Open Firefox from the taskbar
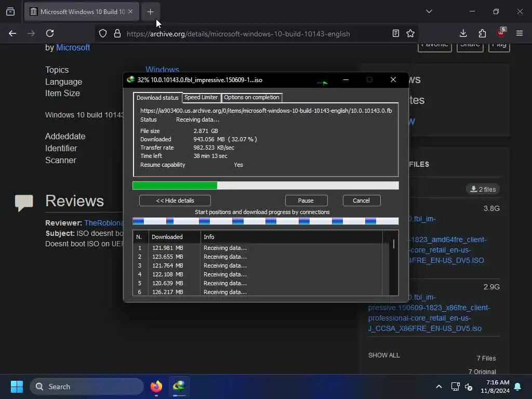The image size is (532, 399). [x=156, y=387]
